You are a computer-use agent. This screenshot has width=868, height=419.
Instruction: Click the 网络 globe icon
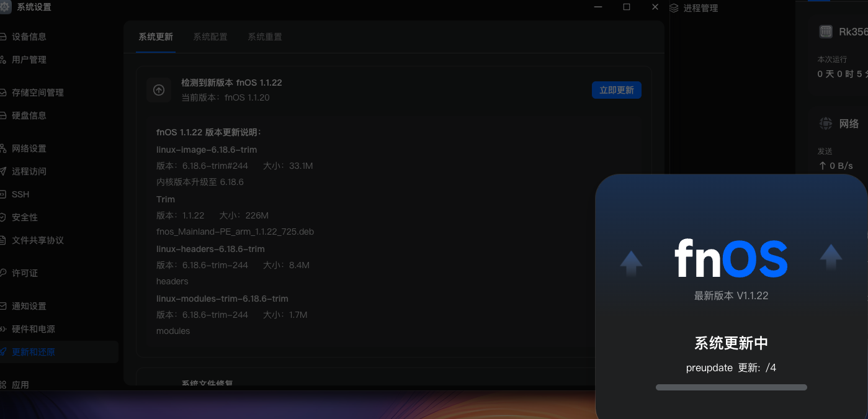pos(826,124)
